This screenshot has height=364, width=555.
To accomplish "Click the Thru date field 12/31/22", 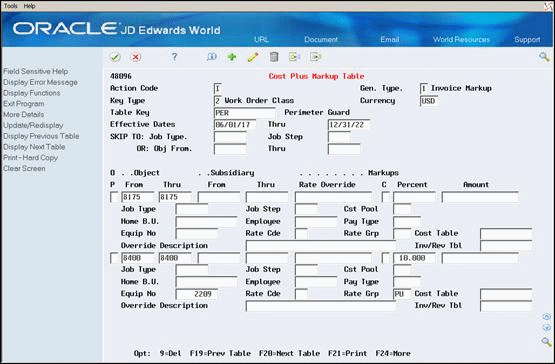I will click(x=349, y=125).
